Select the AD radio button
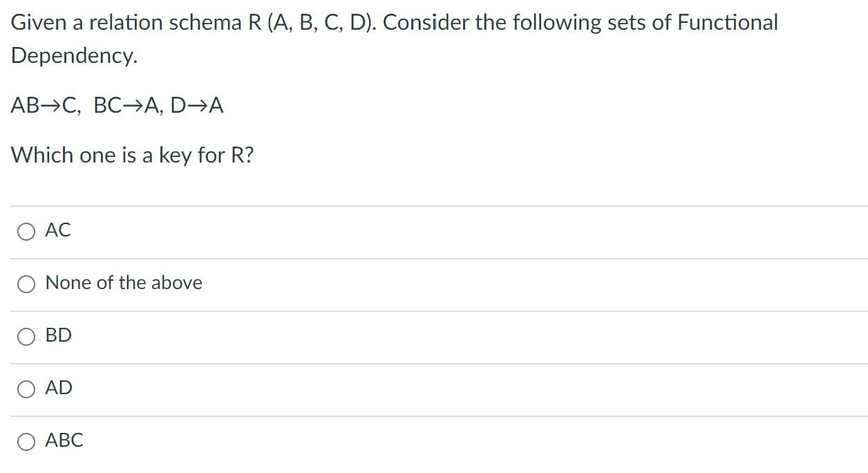Screen dimensions: 868x473 coord(26,389)
